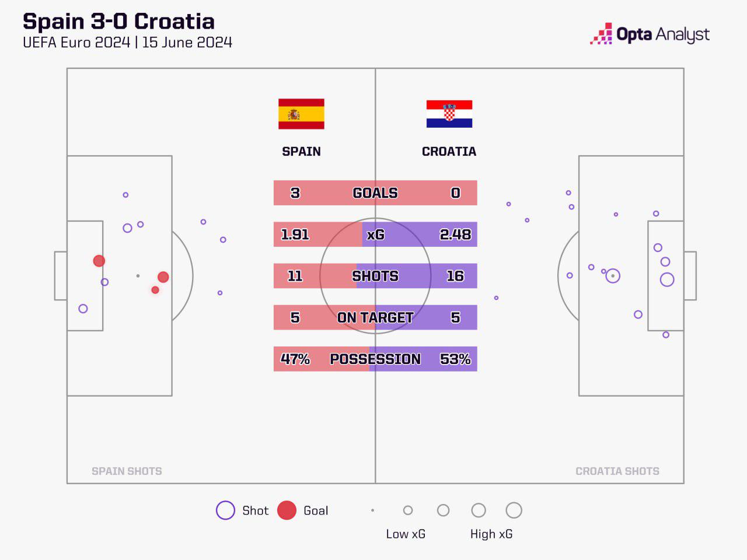Click the xG value 2.48

click(x=455, y=235)
